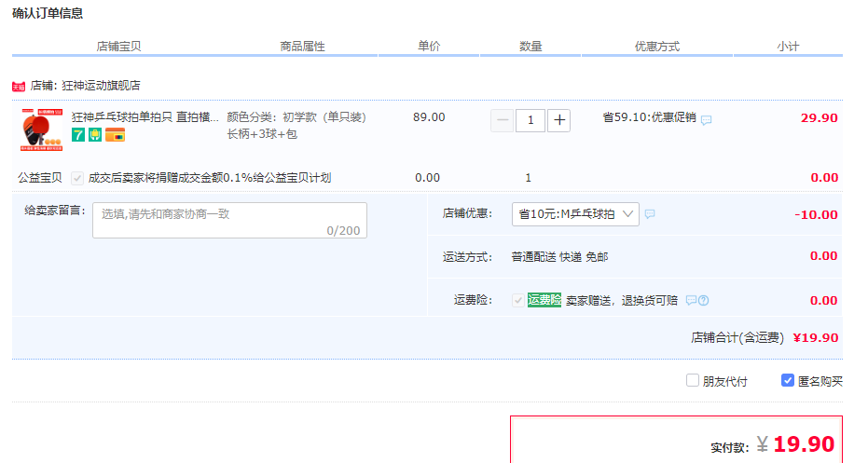The height and width of the screenshot is (463, 868).
Task: Click the 成交后卖家将捐赠 donation description text
Action: [210, 178]
